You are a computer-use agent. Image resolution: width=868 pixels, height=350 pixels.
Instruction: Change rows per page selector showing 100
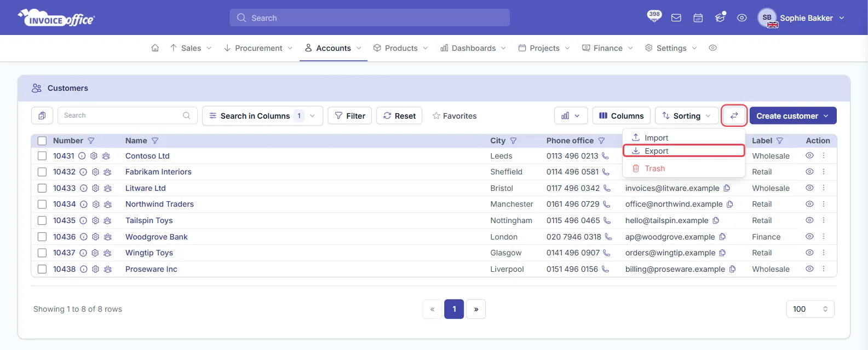810,309
